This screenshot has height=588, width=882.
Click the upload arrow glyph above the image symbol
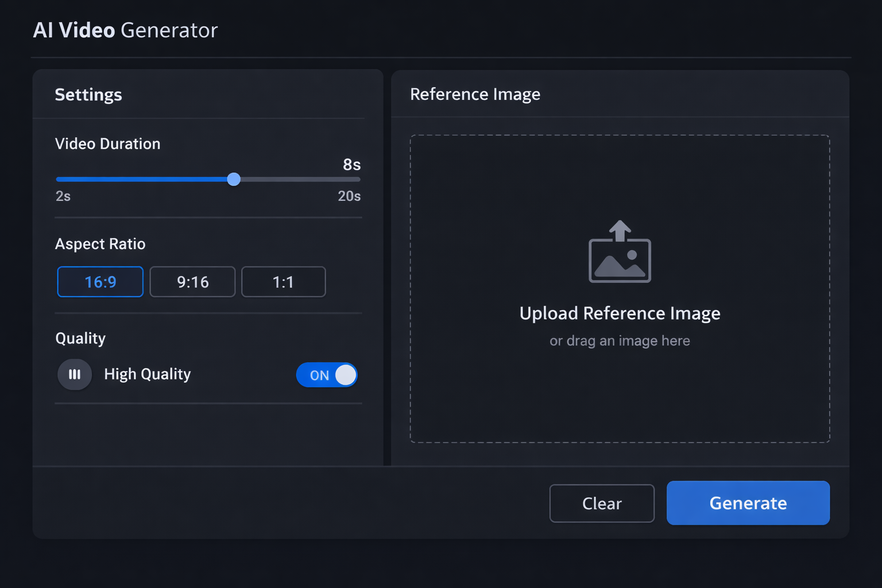tap(621, 229)
